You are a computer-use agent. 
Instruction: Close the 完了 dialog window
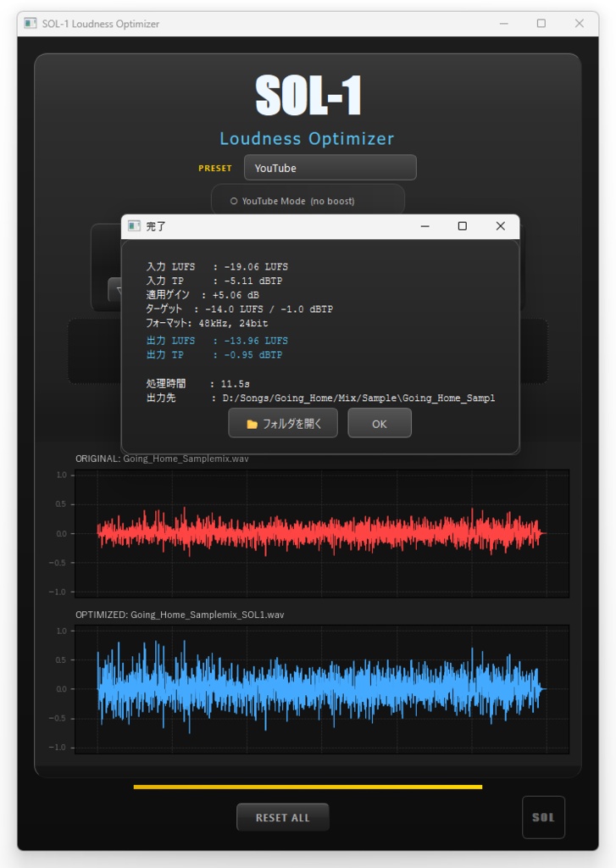click(x=500, y=225)
